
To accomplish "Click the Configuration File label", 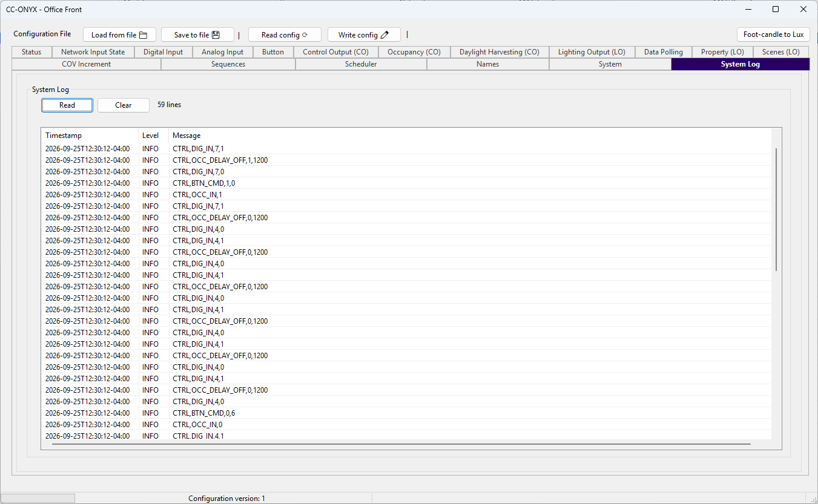I will 42,34.
